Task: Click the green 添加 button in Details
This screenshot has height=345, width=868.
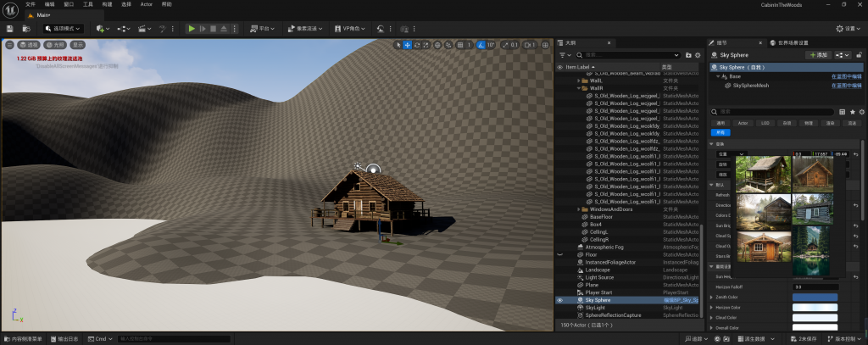Action: click(x=816, y=54)
